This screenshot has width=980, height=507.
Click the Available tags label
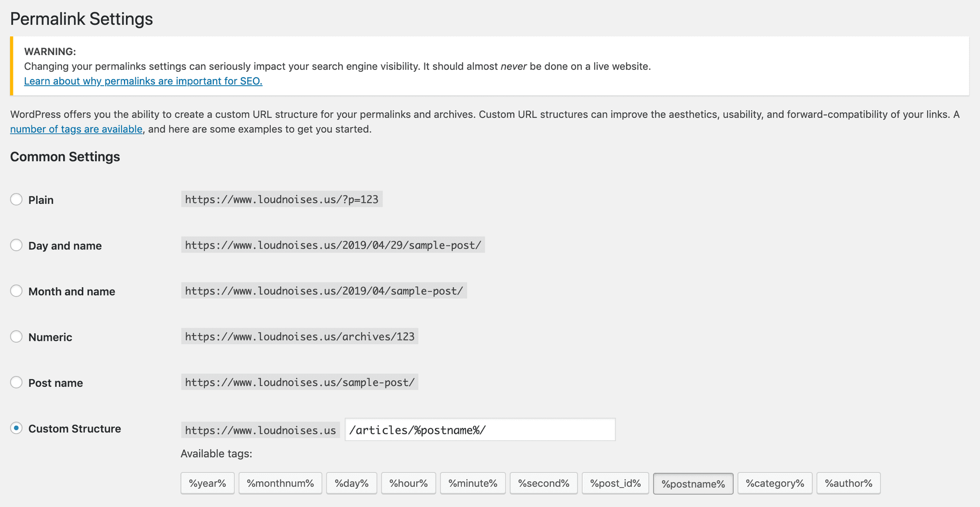tap(216, 453)
